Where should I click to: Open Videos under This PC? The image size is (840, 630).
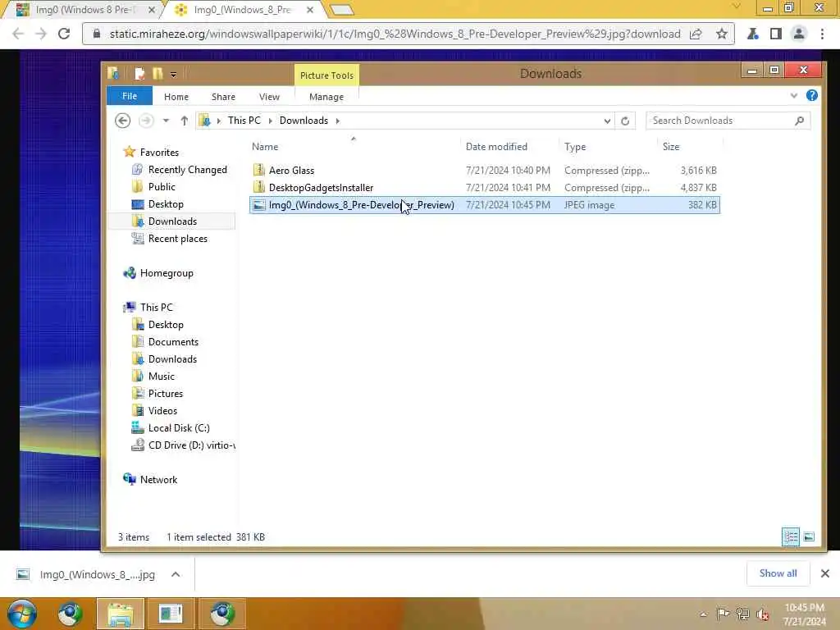pos(162,410)
